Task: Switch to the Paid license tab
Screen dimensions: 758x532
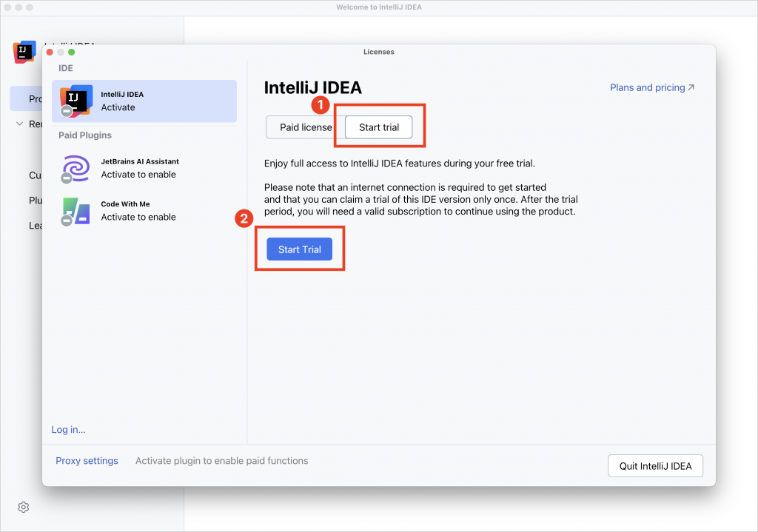Action: pos(306,127)
